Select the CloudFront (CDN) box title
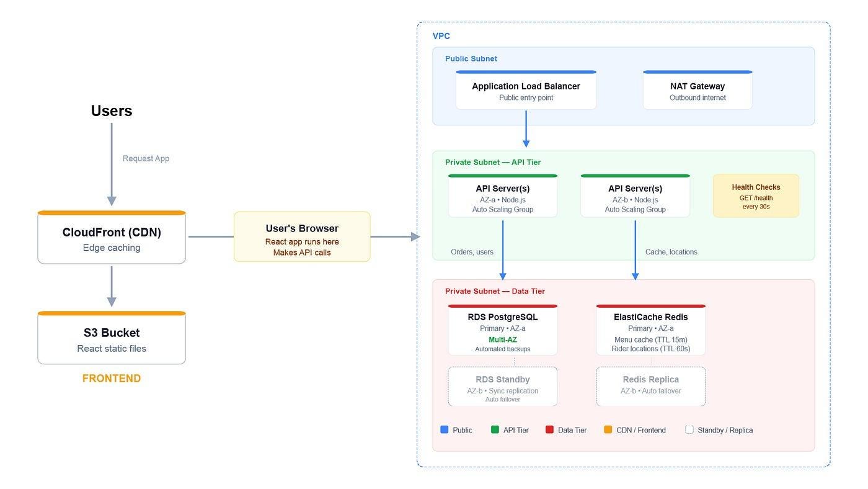The image size is (868, 489). pos(112,233)
